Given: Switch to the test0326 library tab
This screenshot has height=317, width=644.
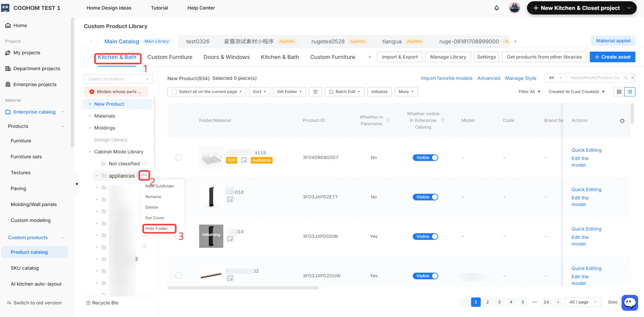Looking at the screenshot, I should tap(198, 41).
